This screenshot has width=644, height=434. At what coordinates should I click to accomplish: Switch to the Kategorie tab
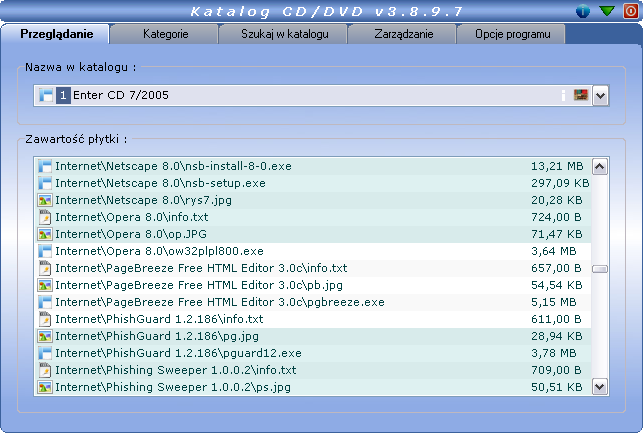pyautogui.click(x=163, y=34)
